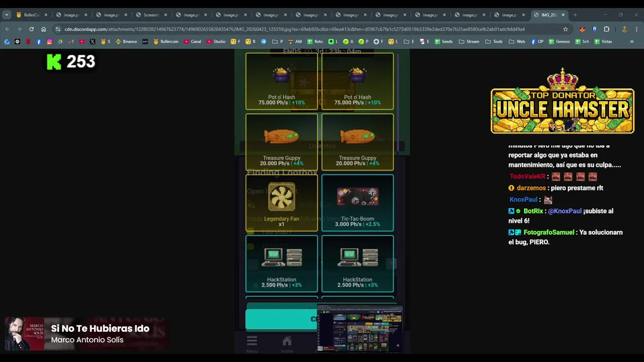Open the Reto bookmark
The width and height of the screenshot is (644, 362).
coord(314,42)
